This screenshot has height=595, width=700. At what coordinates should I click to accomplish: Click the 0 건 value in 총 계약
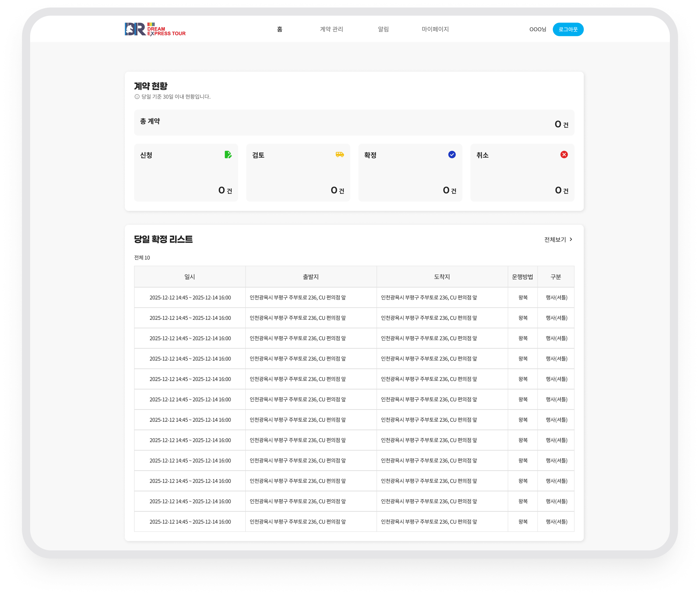(x=561, y=124)
